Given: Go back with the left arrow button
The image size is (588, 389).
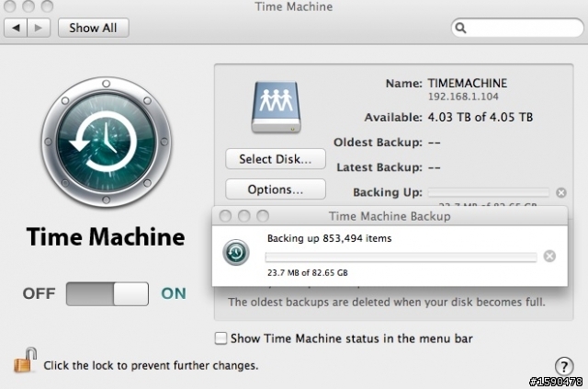Looking at the screenshot, I should [16, 28].
